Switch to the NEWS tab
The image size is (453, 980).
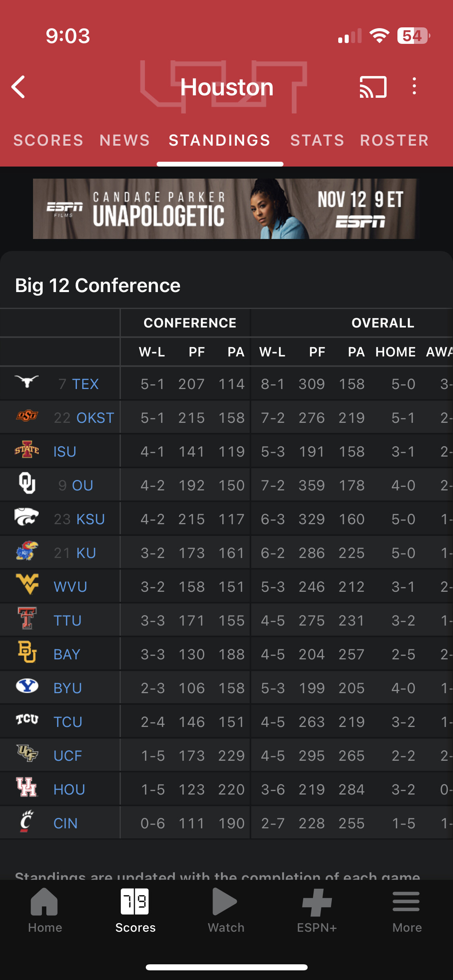point(125,140)
